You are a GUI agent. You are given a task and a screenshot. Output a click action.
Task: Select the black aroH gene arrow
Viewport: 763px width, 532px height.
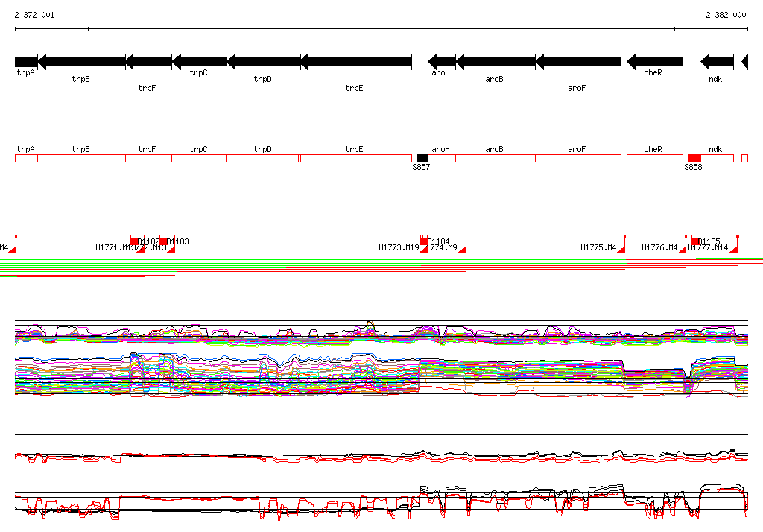click(x=442, y=62)
